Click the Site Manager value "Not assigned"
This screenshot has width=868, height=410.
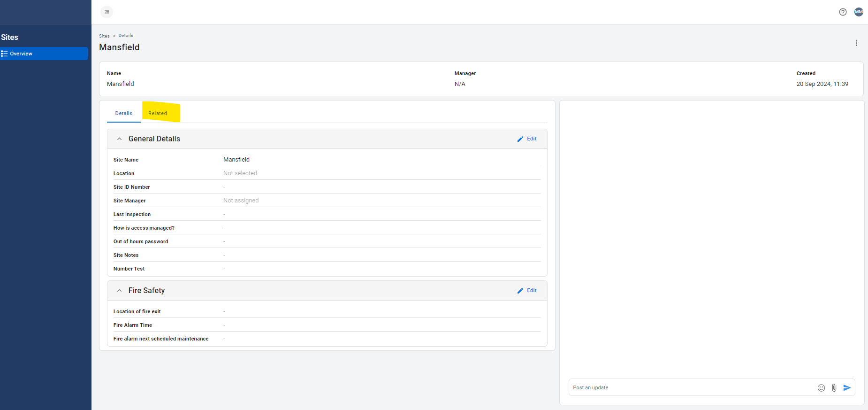[x=241, y=201]
